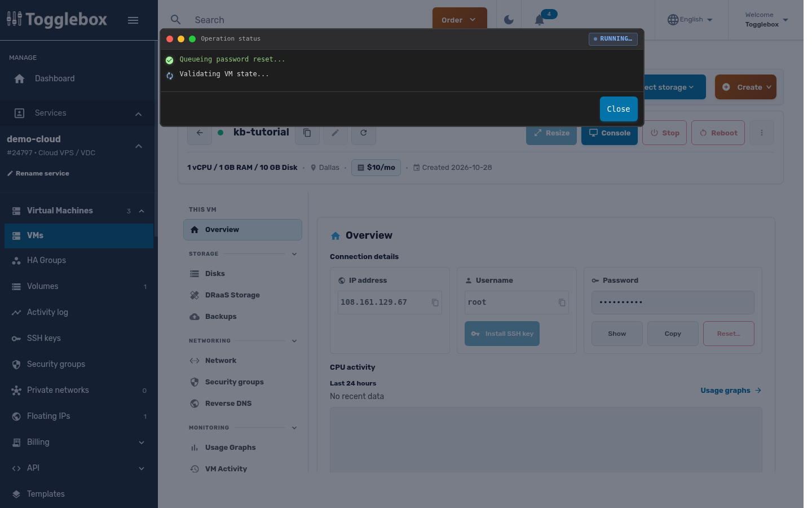Collapse the Services section
The image size is (812, 508).
point(139,114)
